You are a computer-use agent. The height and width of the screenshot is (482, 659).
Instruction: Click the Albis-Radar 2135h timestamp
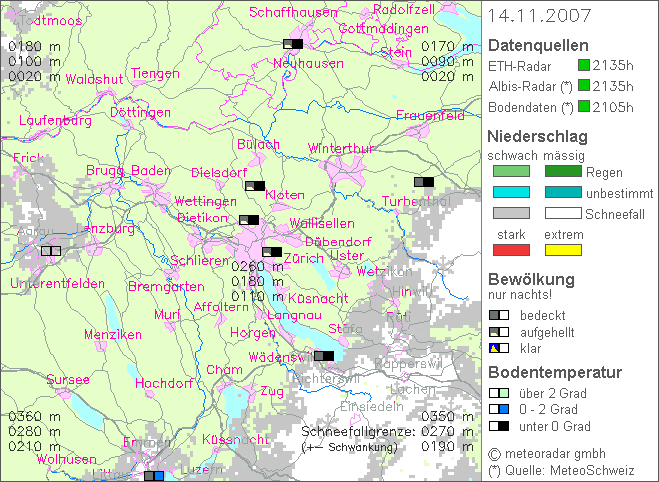[613, 86]
